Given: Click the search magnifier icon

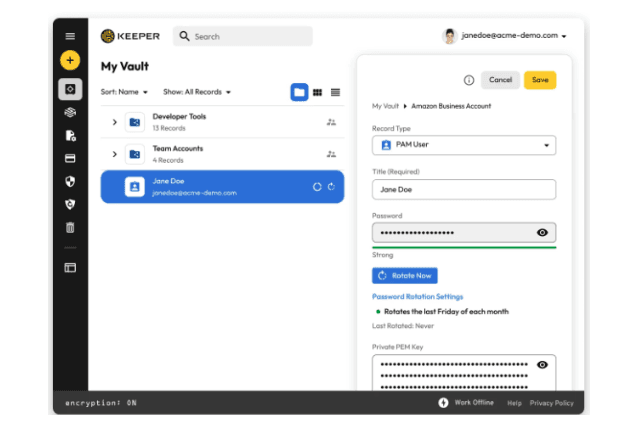Looking at the screenshot, I should 184,36.
